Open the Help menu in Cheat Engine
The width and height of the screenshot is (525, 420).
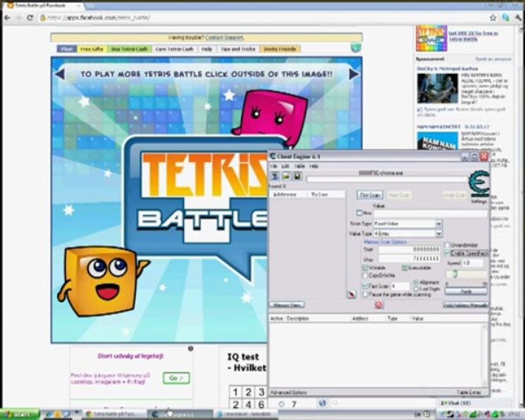(x=313, y=166)
